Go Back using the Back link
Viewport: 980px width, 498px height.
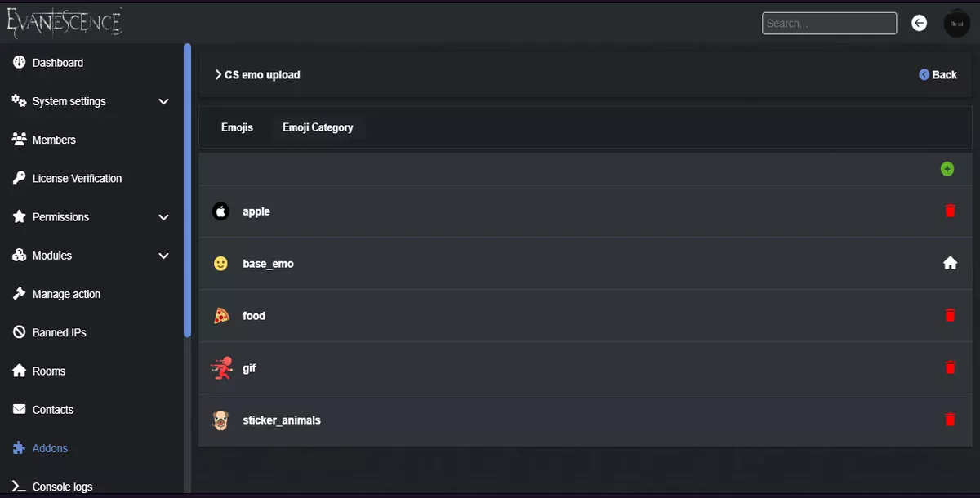point(938,75)
